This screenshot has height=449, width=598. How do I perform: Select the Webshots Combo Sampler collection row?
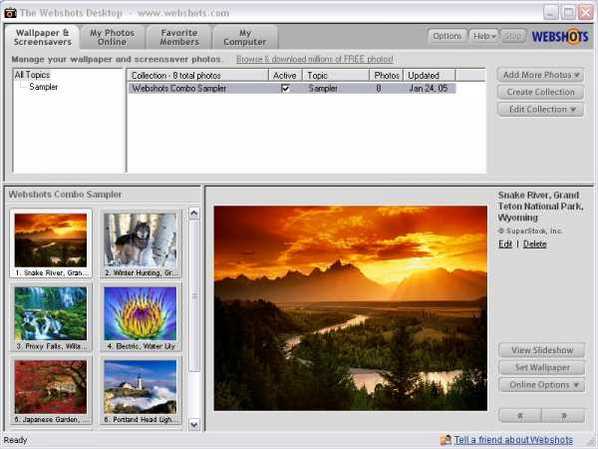(292, 88)
